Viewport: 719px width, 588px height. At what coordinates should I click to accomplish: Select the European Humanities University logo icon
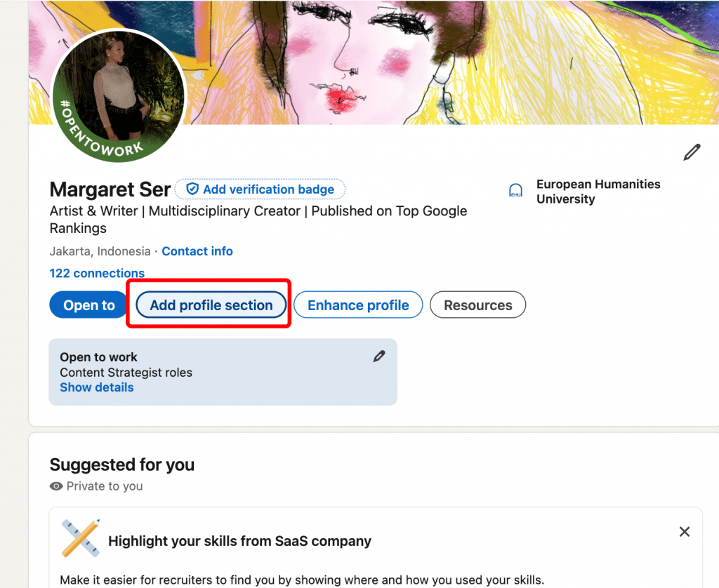click(515, 190)
